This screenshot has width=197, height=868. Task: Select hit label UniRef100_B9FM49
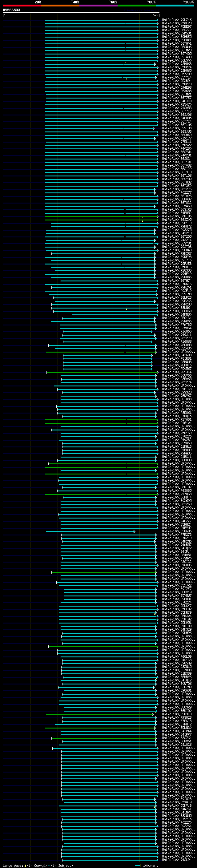[x=177, y=250]
